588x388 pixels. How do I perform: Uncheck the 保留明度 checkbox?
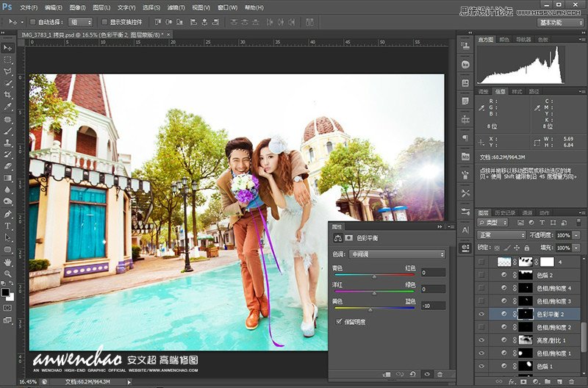[x=339, y=322]
